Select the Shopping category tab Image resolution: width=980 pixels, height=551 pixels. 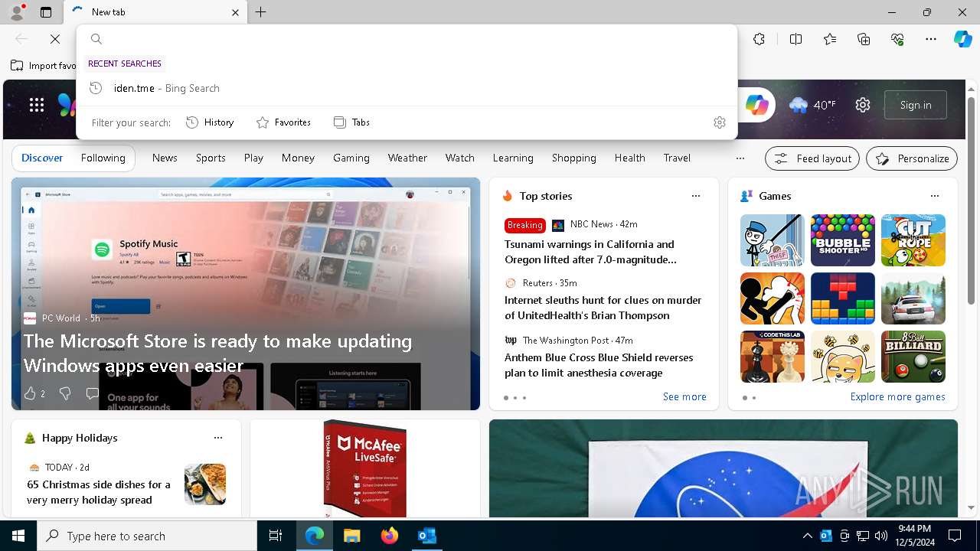574,158
